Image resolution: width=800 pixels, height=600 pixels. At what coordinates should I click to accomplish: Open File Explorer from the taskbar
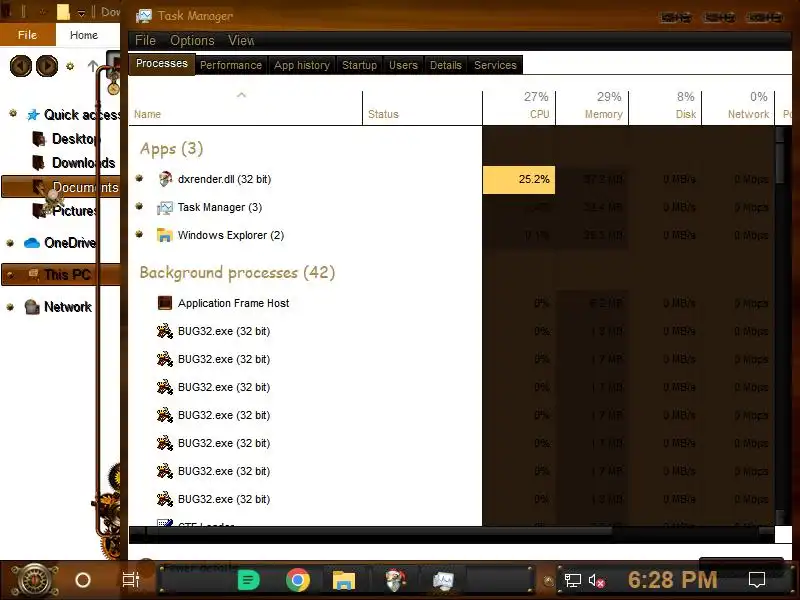click(344, 580)
